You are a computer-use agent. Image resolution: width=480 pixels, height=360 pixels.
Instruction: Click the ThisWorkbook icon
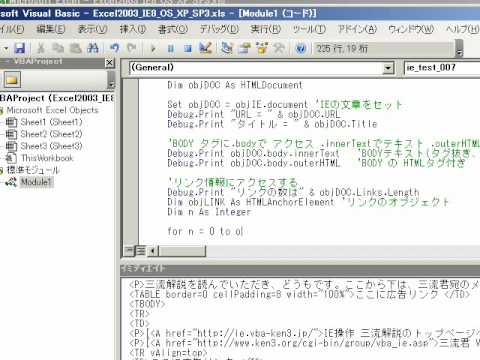pos(11,158)
